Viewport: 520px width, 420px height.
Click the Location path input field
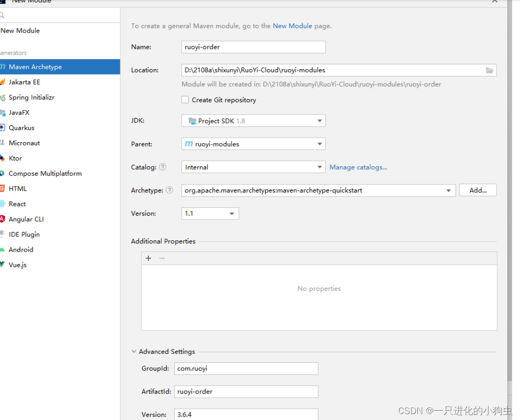tap(339, 70)
